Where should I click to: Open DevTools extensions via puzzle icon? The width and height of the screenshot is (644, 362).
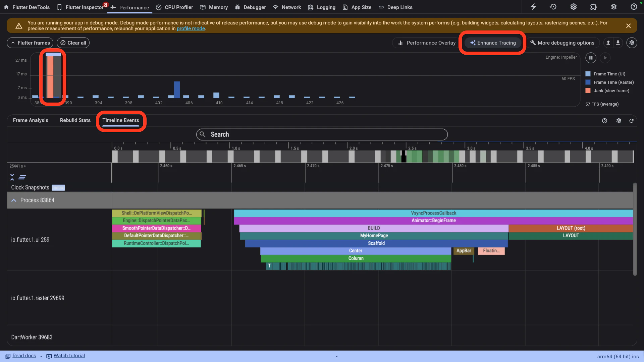tap(593, 7)
